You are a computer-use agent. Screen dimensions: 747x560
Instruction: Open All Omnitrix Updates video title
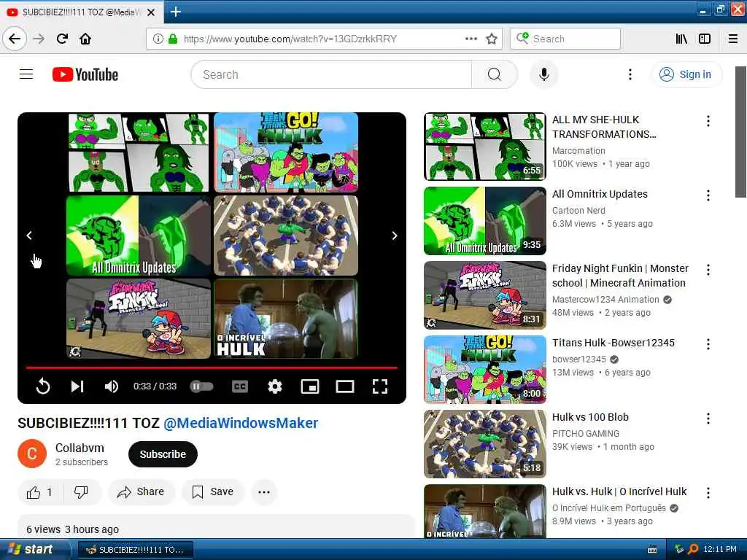click(600, 194)
